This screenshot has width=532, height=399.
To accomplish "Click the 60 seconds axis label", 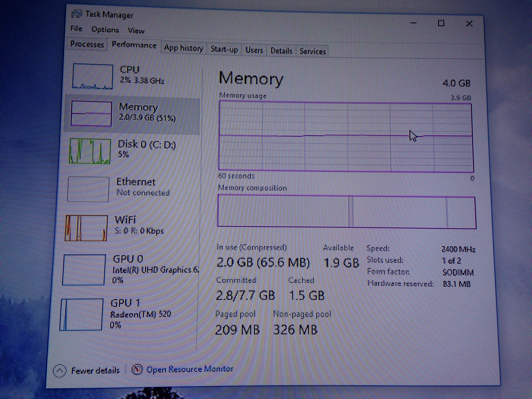I will coord(236,176).
